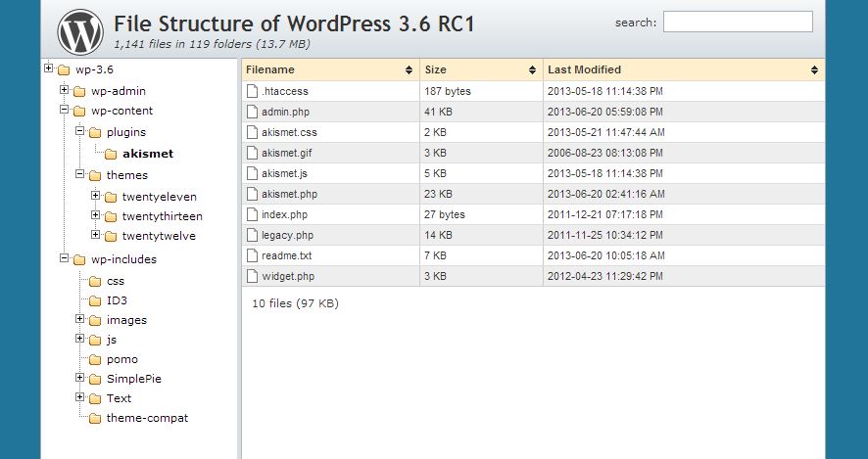The width and height of the screenshot is (868, 459).
Task: Click the ID3 folder icon
Action: pyautogui.click(x=95, y=300)
